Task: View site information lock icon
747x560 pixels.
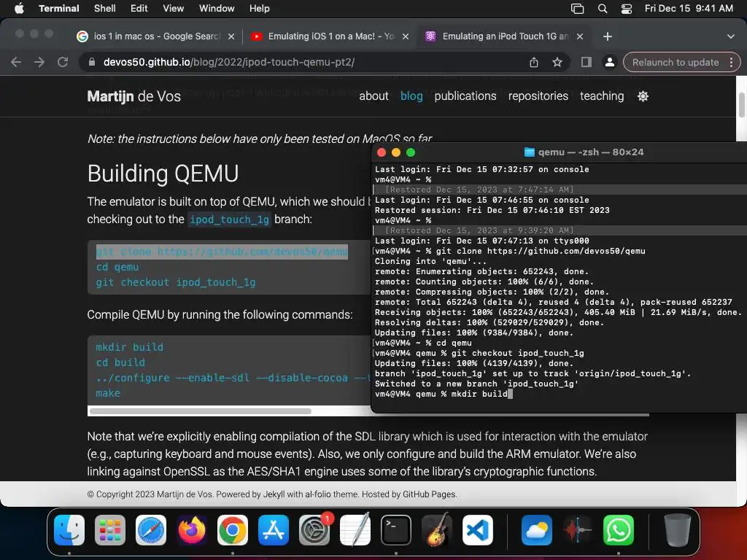Action: [x=92, y=62]
